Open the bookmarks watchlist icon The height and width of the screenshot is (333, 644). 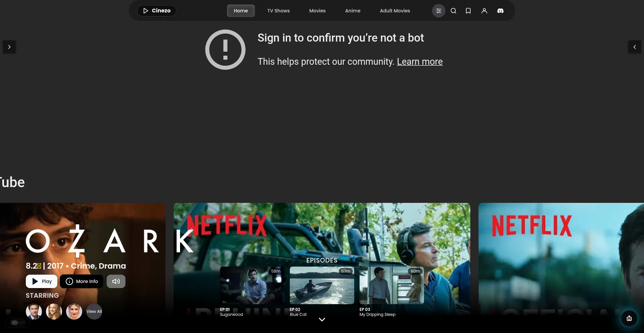pos(468,11)
